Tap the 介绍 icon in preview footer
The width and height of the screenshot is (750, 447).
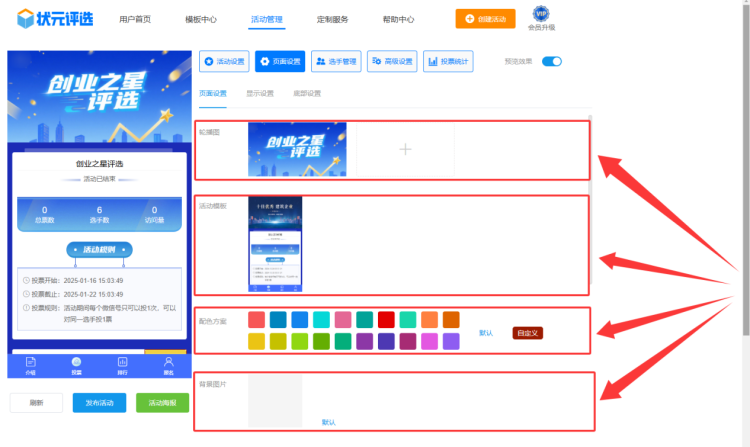pyautogui.click(x=30, y=364)
